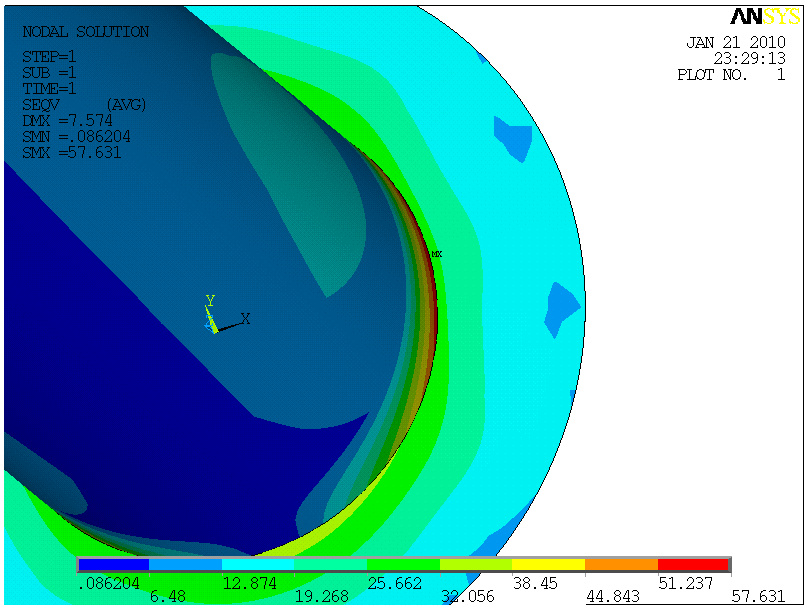Image resolution: width=810 pixels, height=610 pixels.
Task: Click the 51.237 legend value
Action: pyautogui.click(x=686, y=584)
